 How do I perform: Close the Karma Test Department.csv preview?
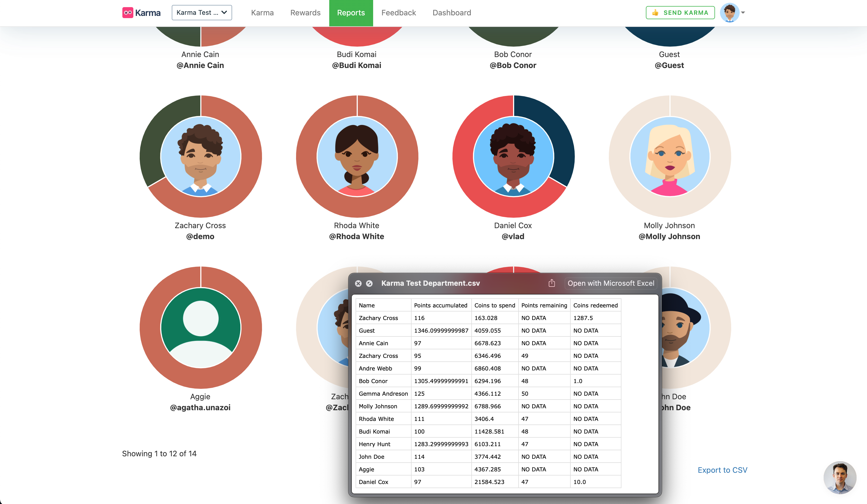tap(358, 283)
